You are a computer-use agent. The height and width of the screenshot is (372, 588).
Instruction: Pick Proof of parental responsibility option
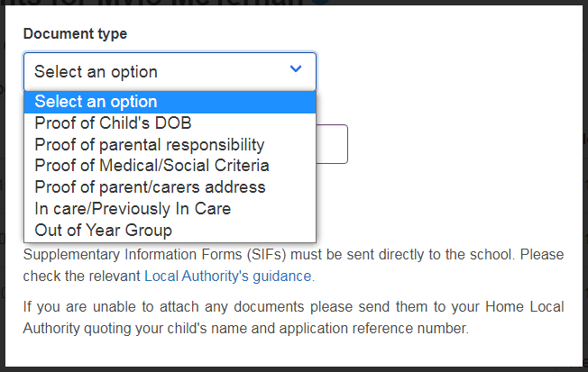click(149, 144)
